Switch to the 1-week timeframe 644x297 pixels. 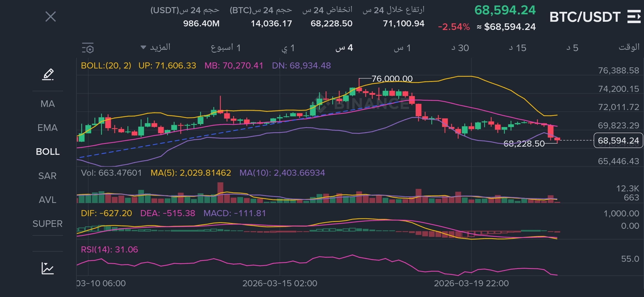pos(226,48)
